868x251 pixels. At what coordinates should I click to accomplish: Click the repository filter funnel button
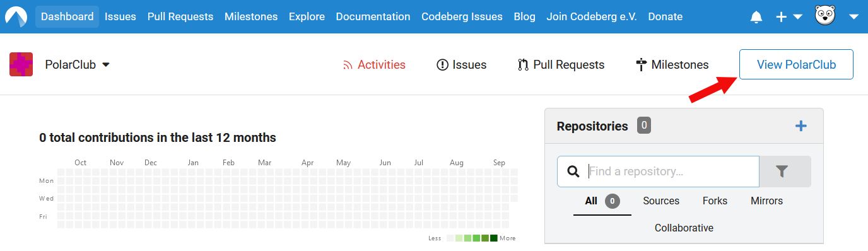pos(785,172)
